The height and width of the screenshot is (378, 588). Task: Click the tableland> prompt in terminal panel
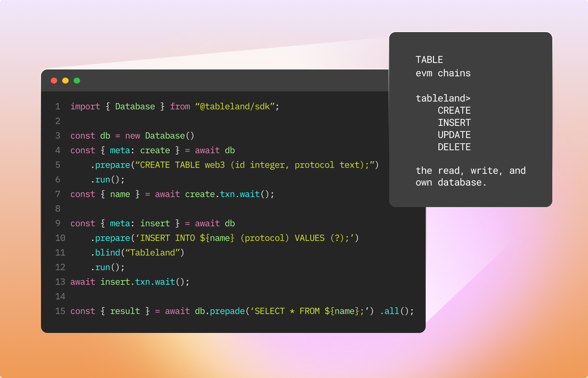point(443,98)
